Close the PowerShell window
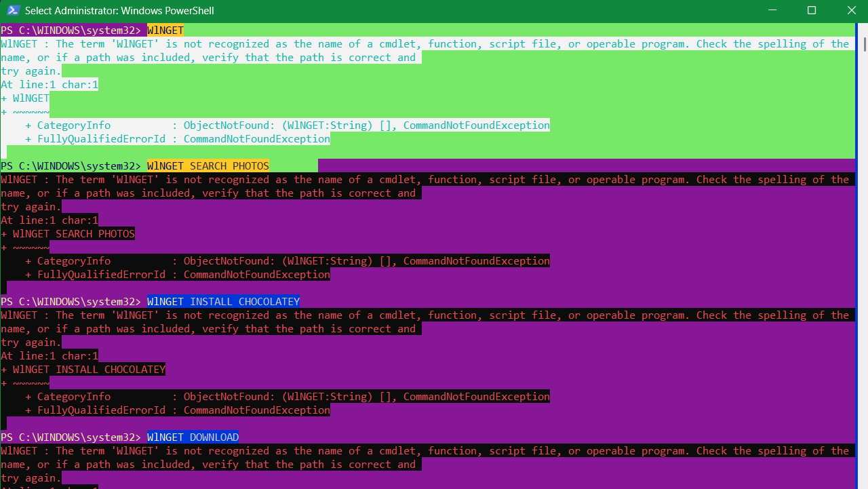The width and height of the screenshot is (868, 489). click(x=851, y=10)
